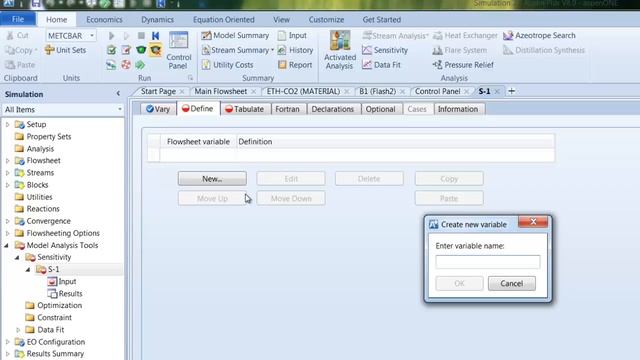Switch to the Equation Oriented tab
The image size is (640, 360).
[224, 19]
